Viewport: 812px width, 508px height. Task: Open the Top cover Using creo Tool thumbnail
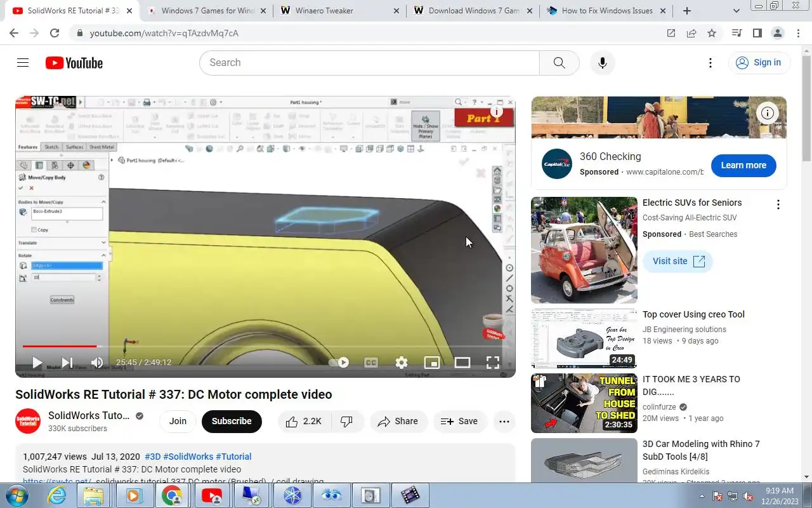click(584, 338)
